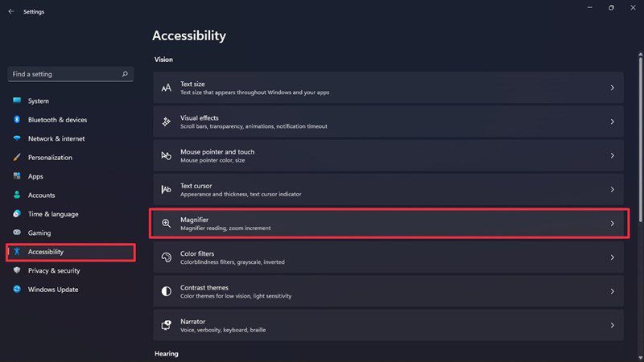This screenshot has width=644, height=362.
Task: Click the vertical scrollbar on the right edge
Action: [x=640, y=139]
